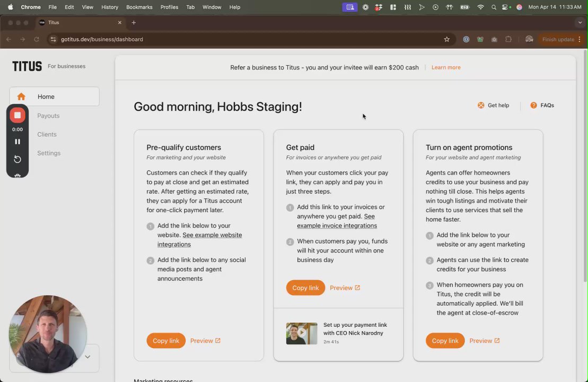Restart recording with the circular arrow icon

coord(17,159)
